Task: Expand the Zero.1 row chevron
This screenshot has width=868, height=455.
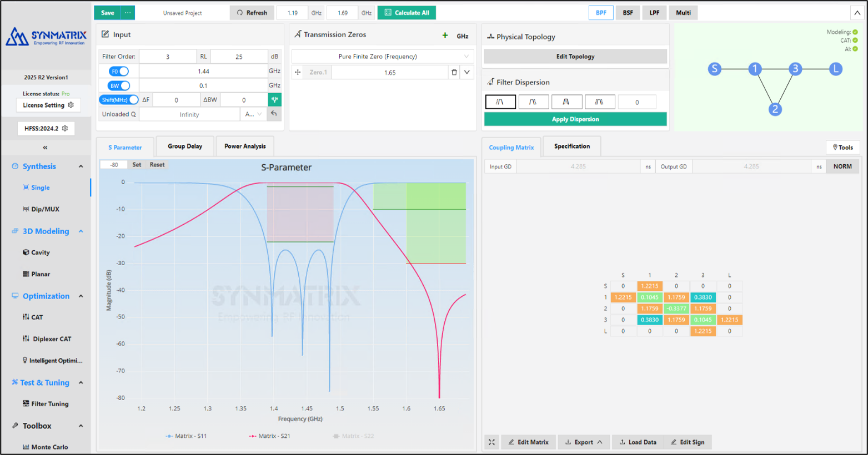Action: click(x=467, y=72)
